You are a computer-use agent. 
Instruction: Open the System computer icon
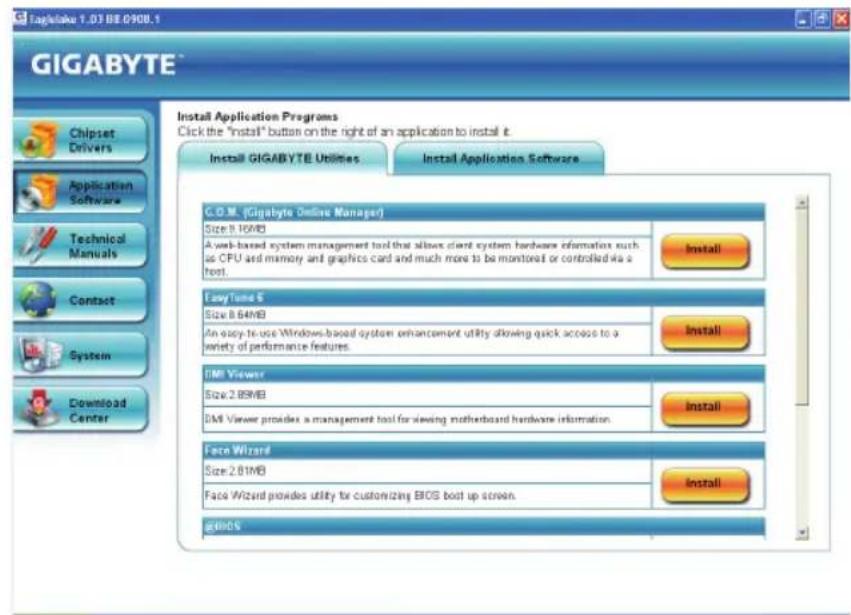[40, 354]
